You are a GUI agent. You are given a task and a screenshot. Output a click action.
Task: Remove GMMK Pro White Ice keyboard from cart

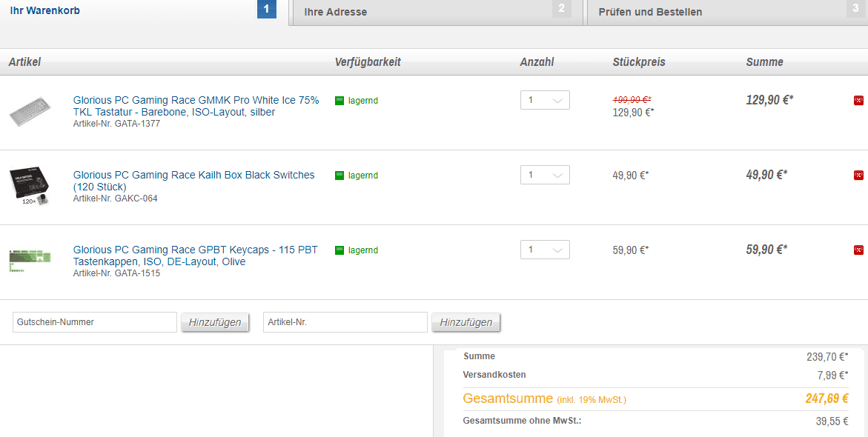point(858,100)
